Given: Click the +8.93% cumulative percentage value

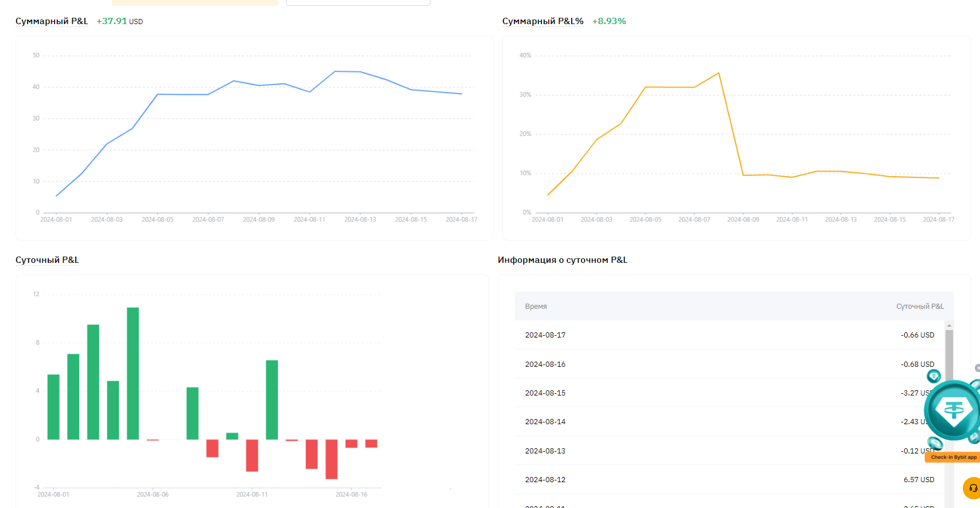Looking at the screenshot, I should coord(609,21).
